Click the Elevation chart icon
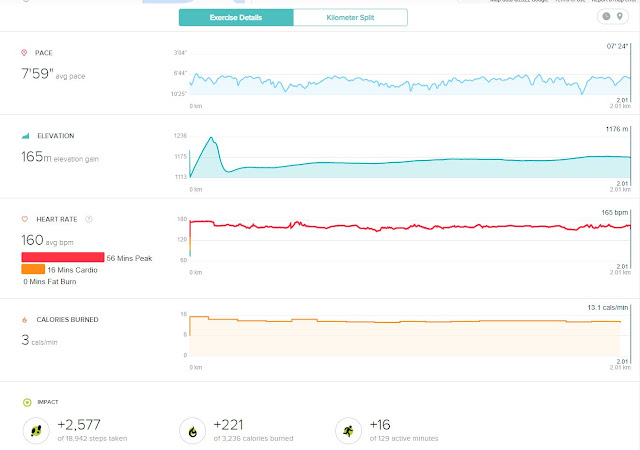The height and width of the screenshot is (450, 640). (x=25, y=136)
